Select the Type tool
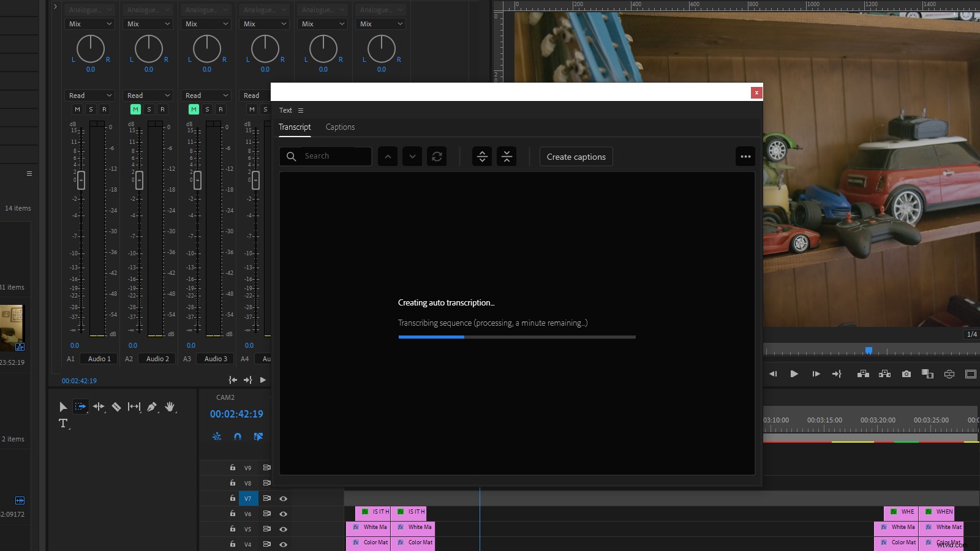The width and height of the screenshot is (980, 551). coord(64,423)
